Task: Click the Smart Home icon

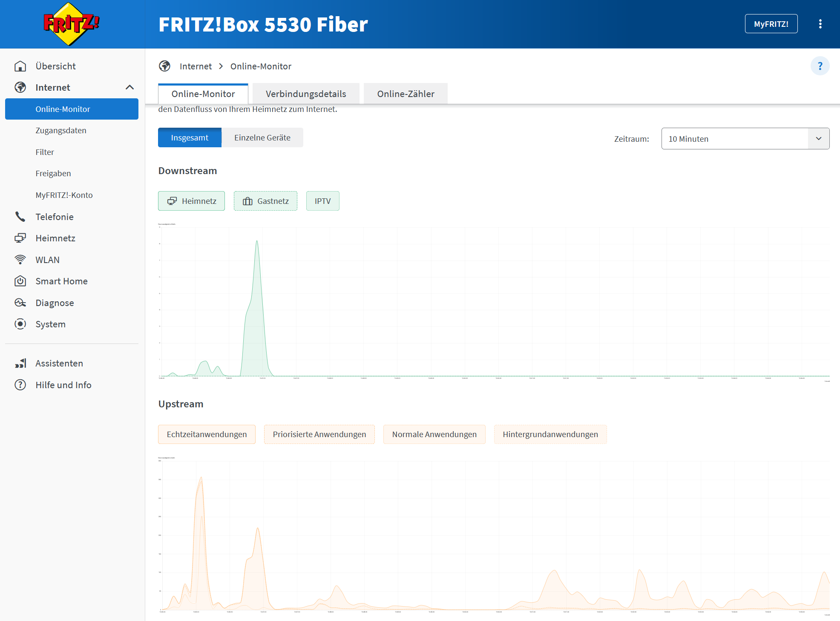Action: coord(20,281)
